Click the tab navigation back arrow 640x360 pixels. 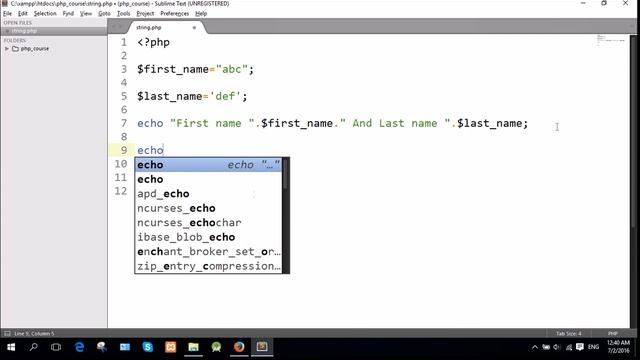(x=114, y=27)
